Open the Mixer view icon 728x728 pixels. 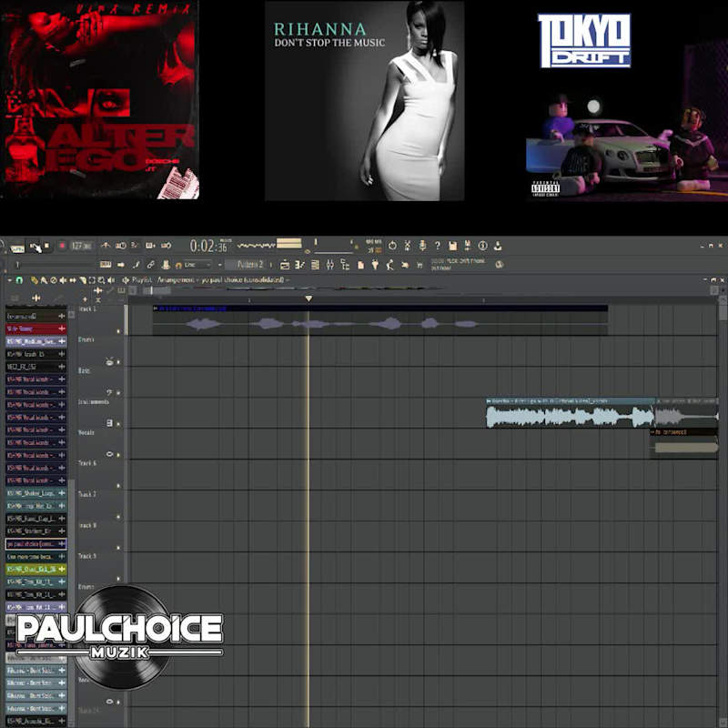click(x=330, y=265)
